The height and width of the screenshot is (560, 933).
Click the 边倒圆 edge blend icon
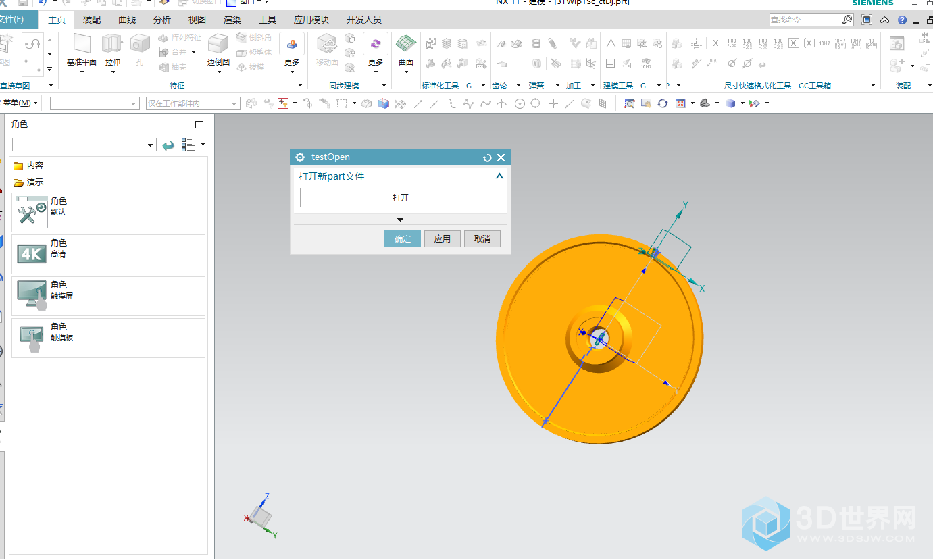[x=218, y=44]
